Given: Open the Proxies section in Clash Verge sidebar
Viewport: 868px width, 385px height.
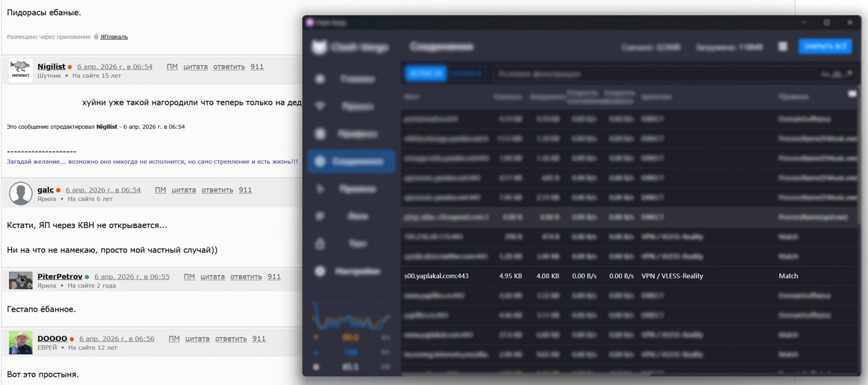Looking at the screenshot, I should [352, 106].
